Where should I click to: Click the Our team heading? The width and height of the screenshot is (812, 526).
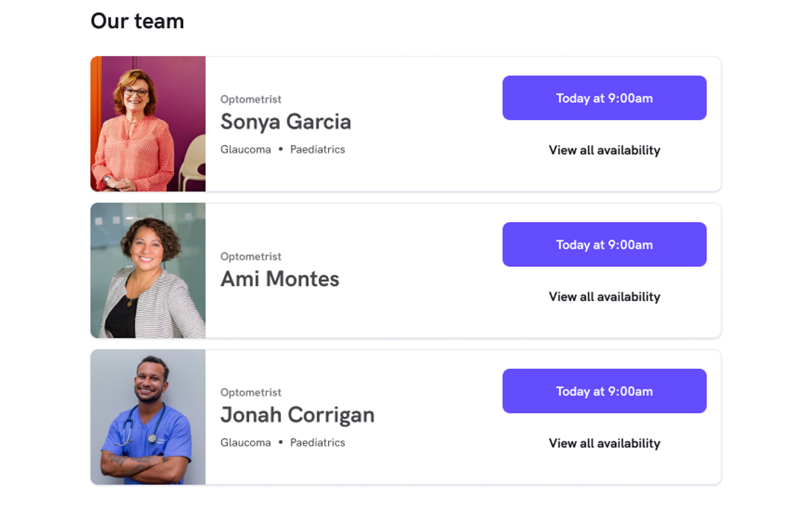137,21
